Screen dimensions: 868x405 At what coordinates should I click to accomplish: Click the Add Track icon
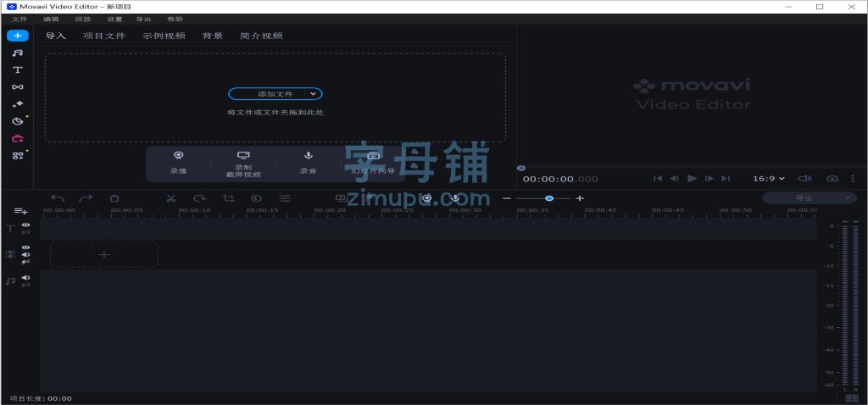(21, 211)
